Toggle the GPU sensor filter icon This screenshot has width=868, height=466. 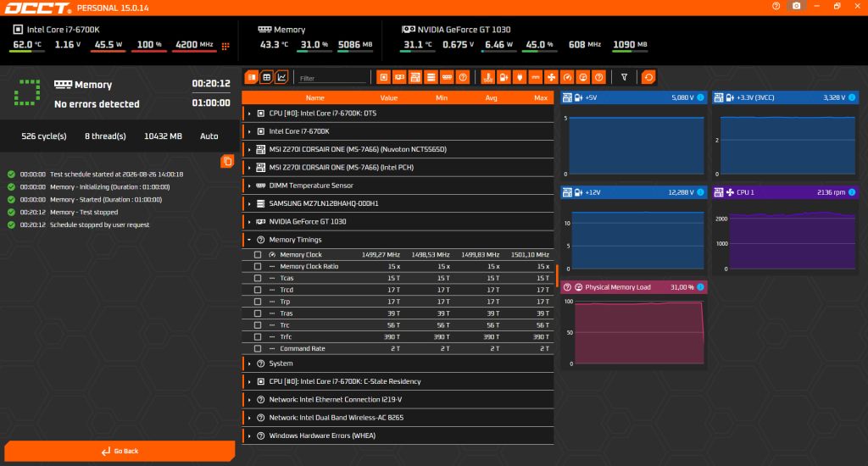click(399, 77)
